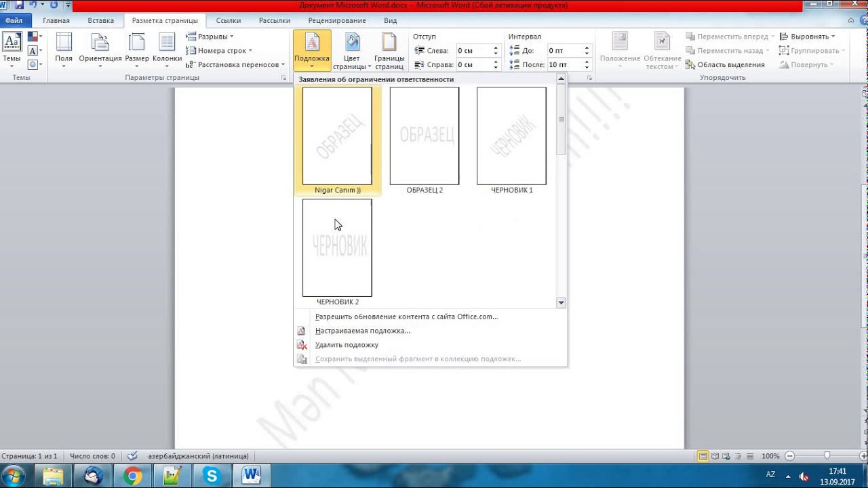Open the Обтекание текстом wrap menu

click(x=663, y=50)
